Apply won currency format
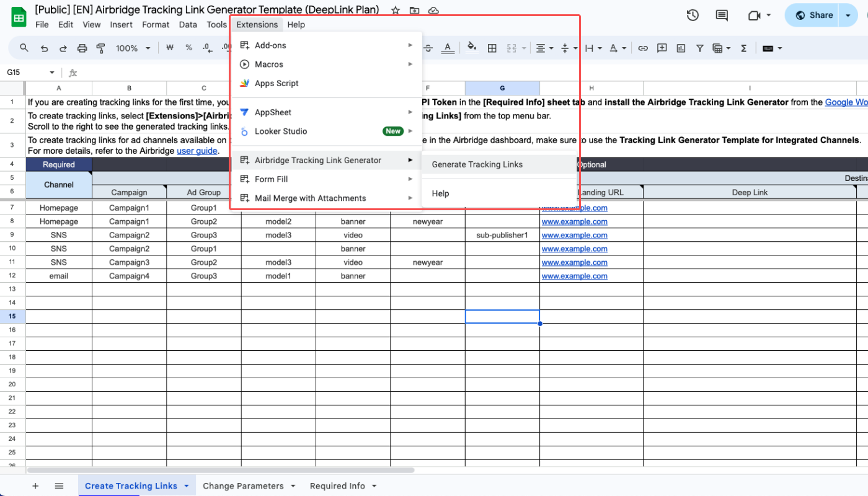 (x=169, y=48)
